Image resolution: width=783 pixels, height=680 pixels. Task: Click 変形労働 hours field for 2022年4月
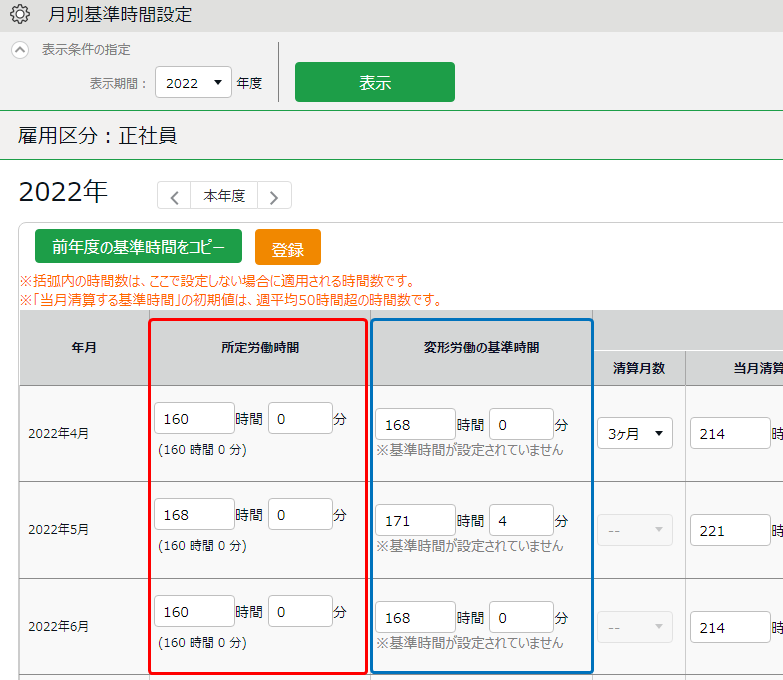415,424
